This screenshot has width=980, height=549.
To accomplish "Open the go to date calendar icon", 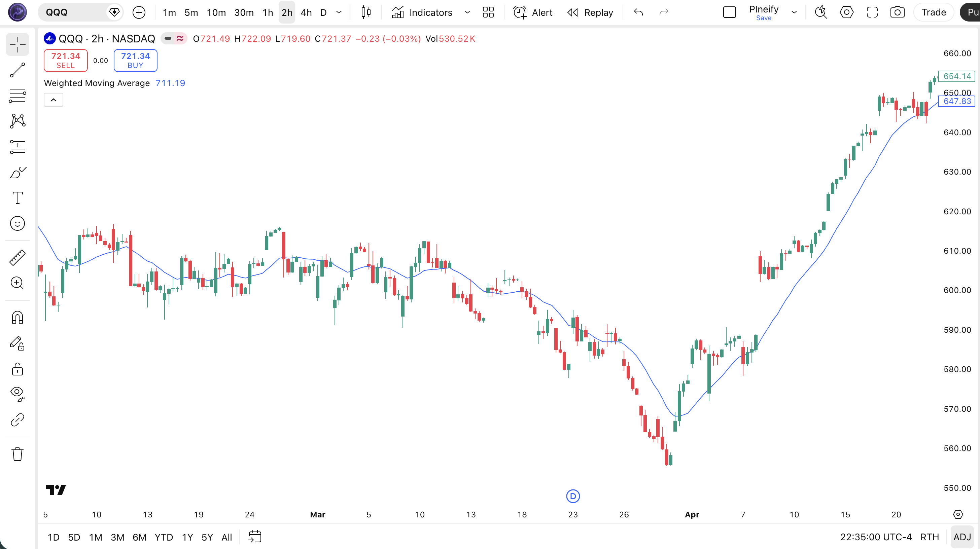I will tap(254, 537).
